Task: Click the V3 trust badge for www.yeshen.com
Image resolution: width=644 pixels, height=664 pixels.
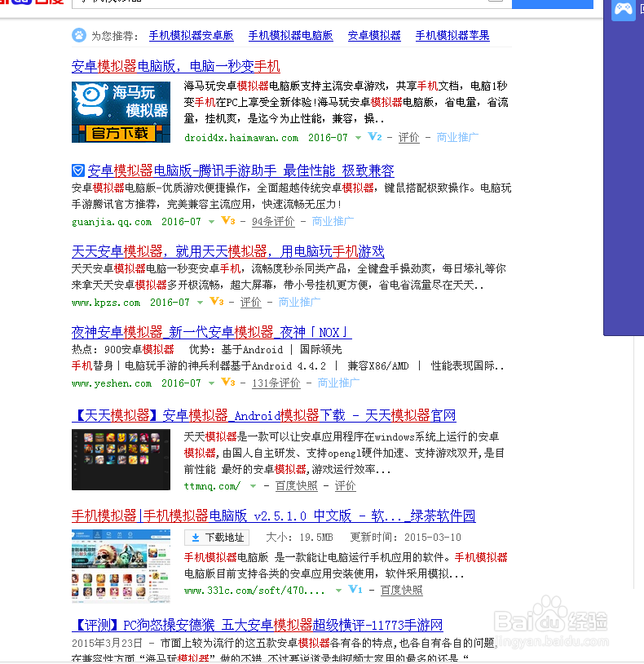Action: click(x=228, y=383)
